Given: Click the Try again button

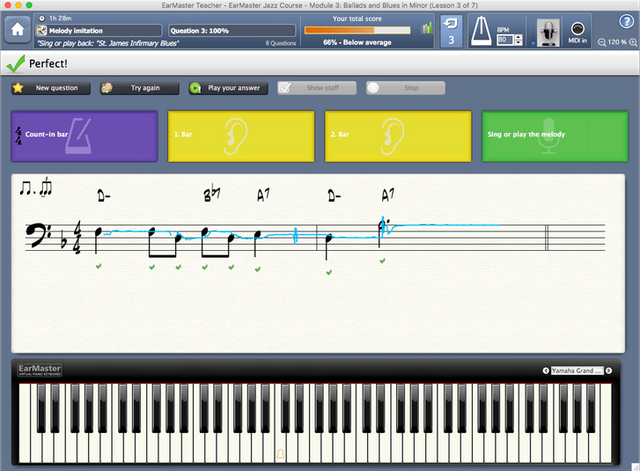Looking at the screenshot, I should click(140, 88).
